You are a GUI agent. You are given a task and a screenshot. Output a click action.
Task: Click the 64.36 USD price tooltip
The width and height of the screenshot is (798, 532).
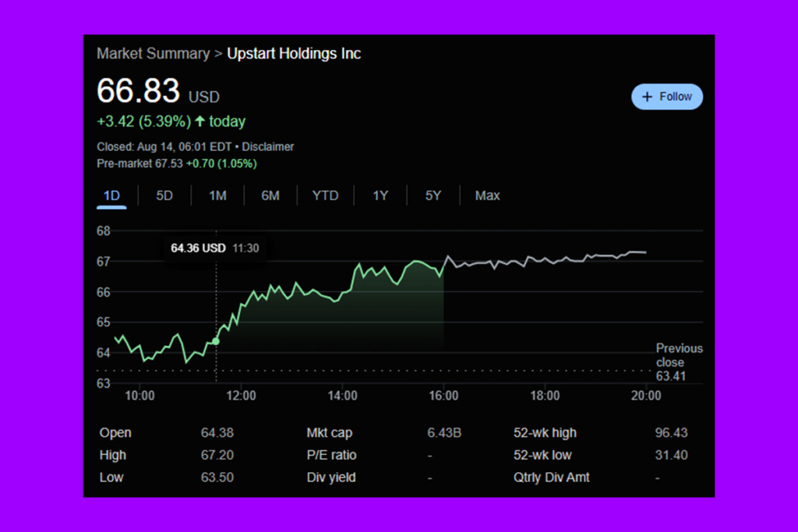[x=215, y=248]
